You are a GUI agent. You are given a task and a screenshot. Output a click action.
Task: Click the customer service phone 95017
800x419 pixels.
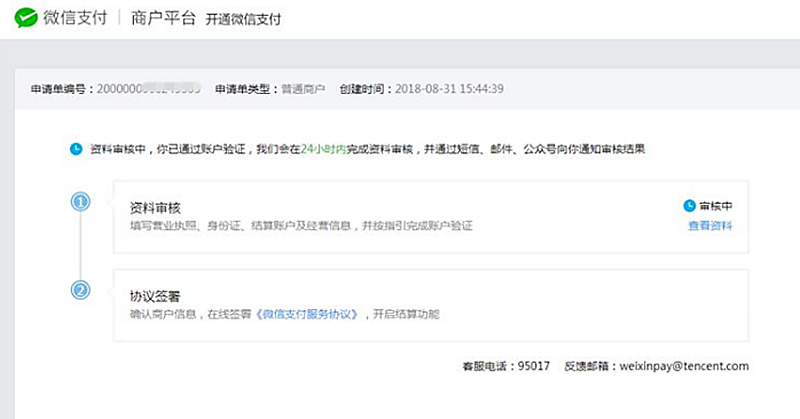534,366
